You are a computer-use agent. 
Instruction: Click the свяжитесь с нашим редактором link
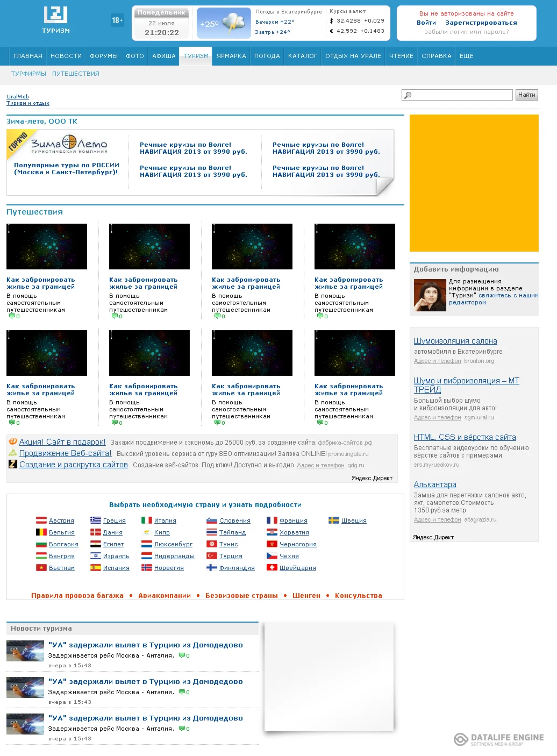point(493,299)
